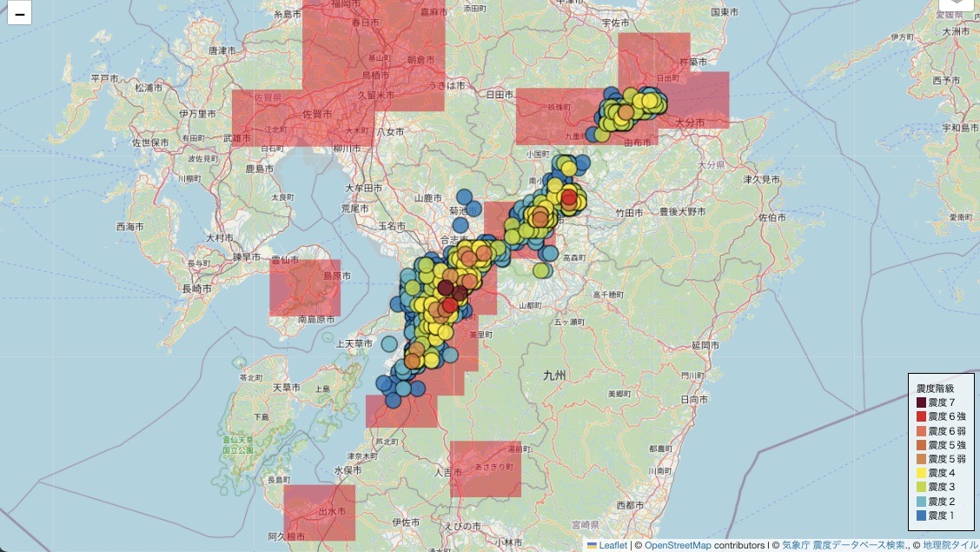Click the 震度7 color swatch in legend
Screen dimensions: 980x552
pyautogui.click(x=921, y=403)
